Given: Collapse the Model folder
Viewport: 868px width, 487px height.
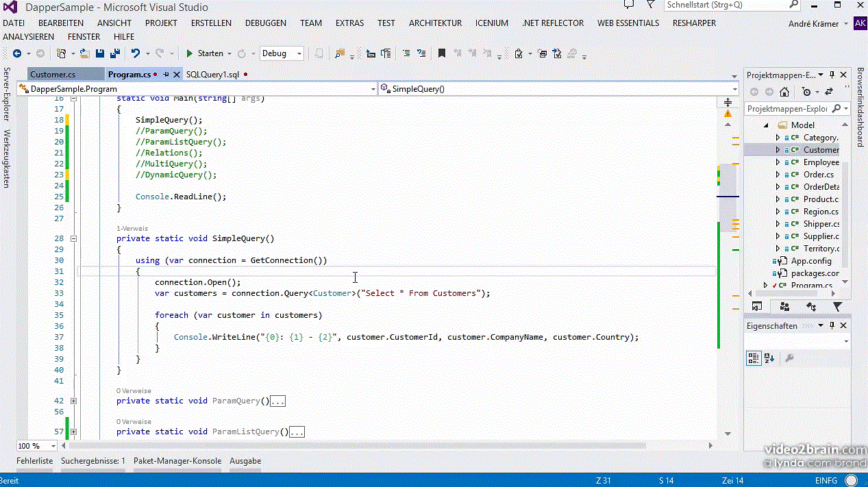Looking at the screenshot, I should (x=767, y=125).
